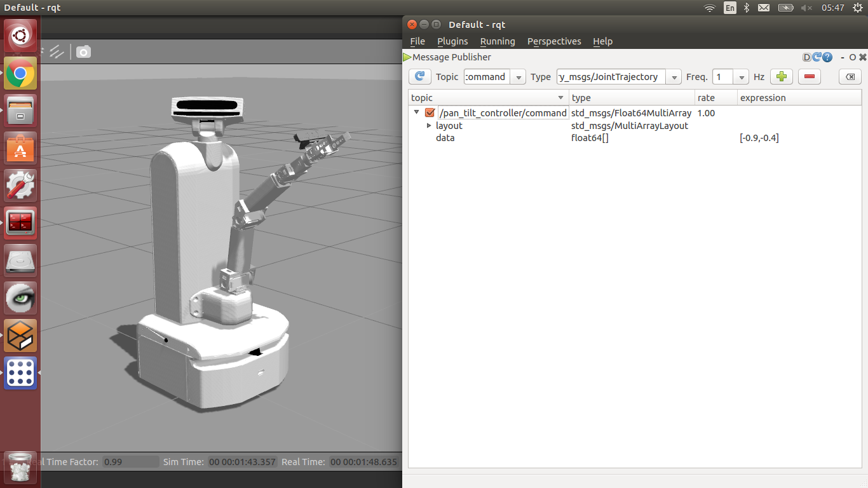
Task: Open the Perspectives menu
Action: click(x=553, y=41)
